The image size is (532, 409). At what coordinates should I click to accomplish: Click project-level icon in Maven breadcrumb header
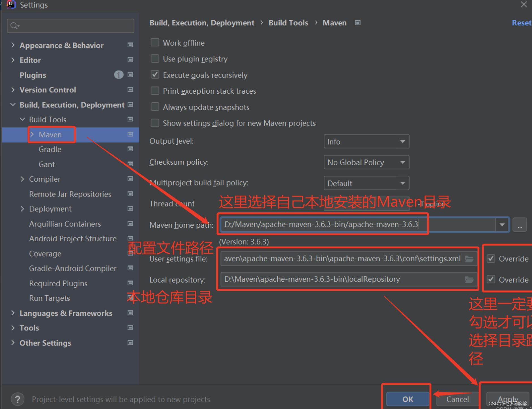point(358,23)
